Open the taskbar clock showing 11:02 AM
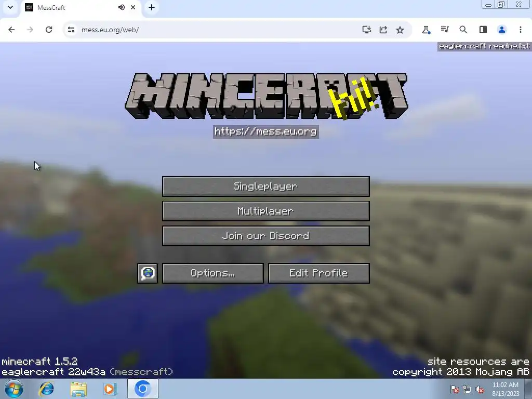The height and width of the screenshot is (399, 532). (x=506, y=389)
